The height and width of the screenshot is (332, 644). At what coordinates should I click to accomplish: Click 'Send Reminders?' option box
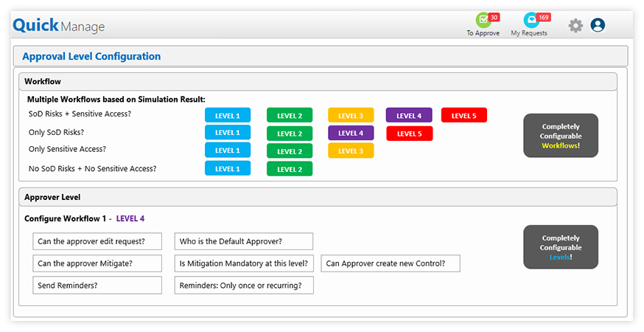(x=97, y=285)
